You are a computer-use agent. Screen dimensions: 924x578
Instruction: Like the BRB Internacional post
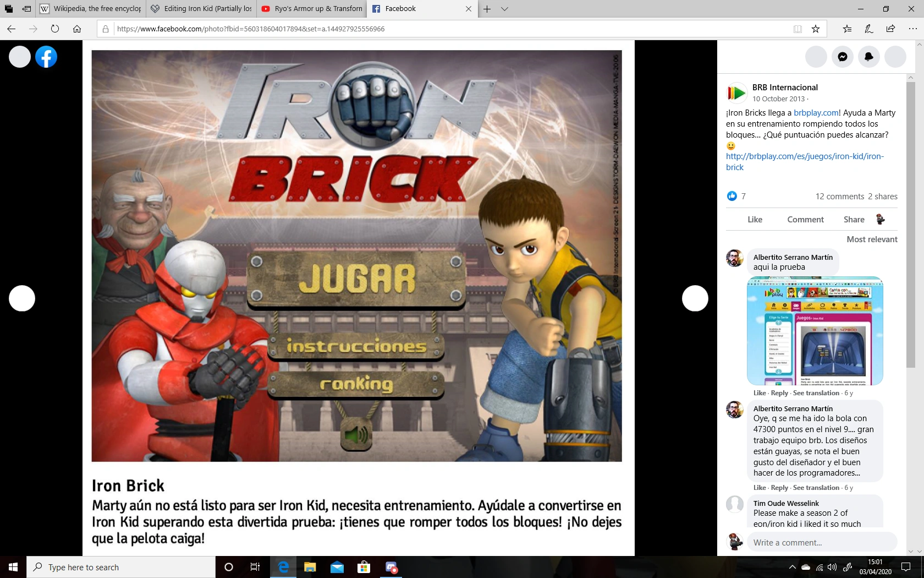pos(755,220)
